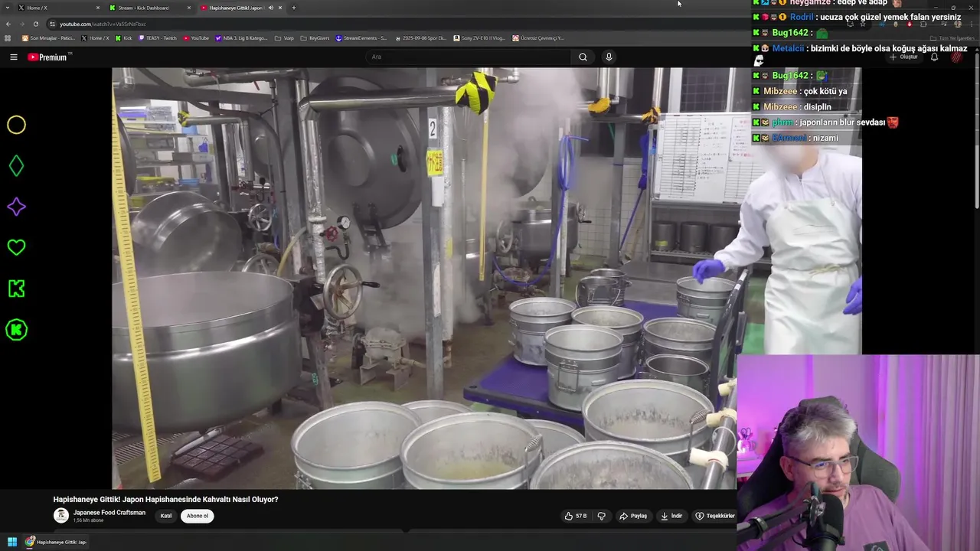Screen dimensions: 980x551
Task: Join channel via Katıl button
Action: coord(166,516)
